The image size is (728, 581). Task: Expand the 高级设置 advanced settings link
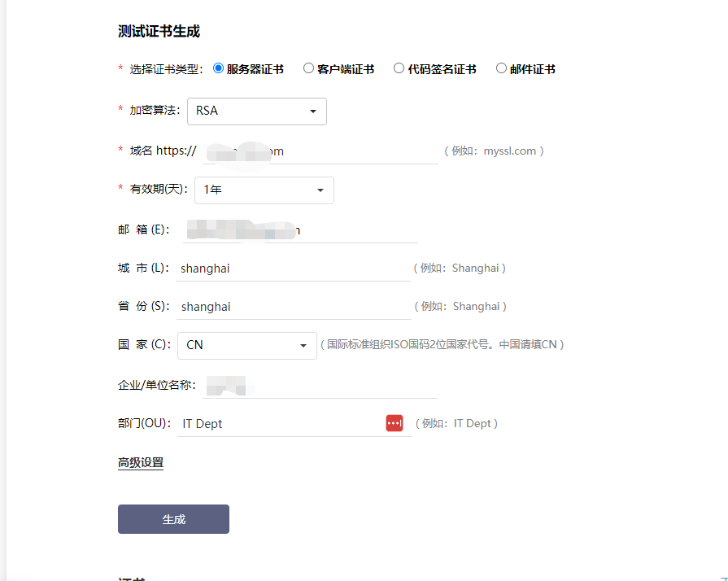(141, 463)
